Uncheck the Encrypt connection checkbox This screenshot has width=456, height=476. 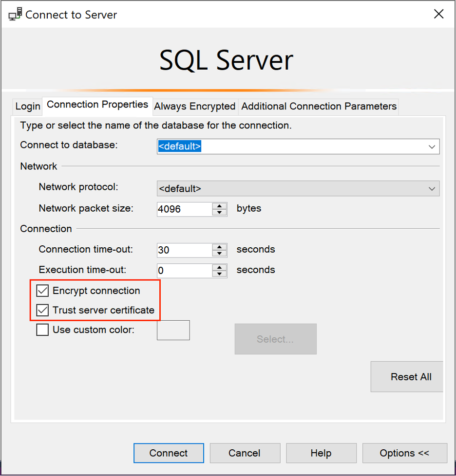coord(43,291)
